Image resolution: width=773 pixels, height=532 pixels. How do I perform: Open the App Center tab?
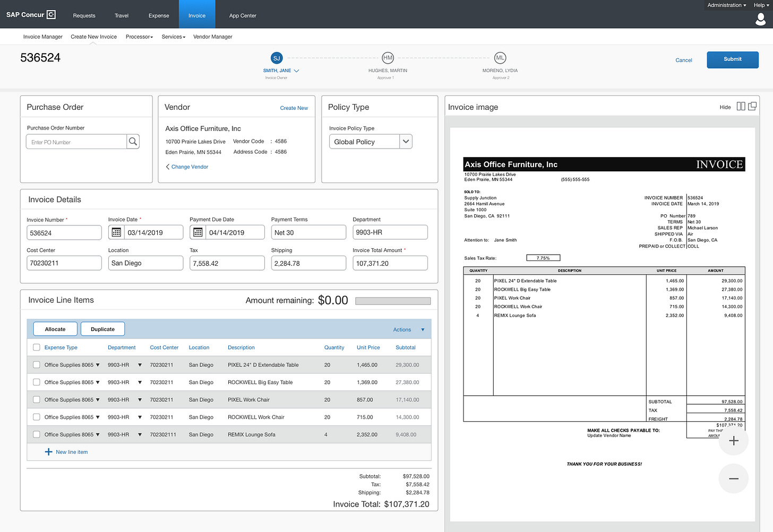point(243,15)
